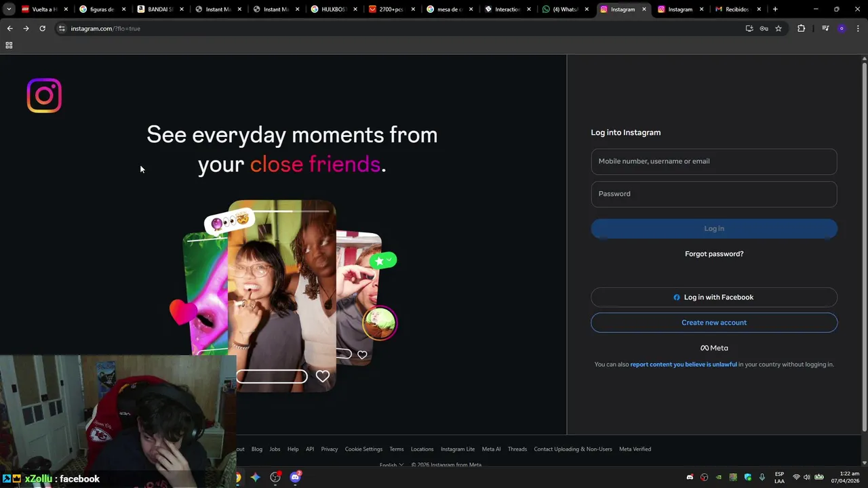868x488 pixels.
Task: Click the NVIDIA icon in system tray
Action: click(x=719, y=477)
